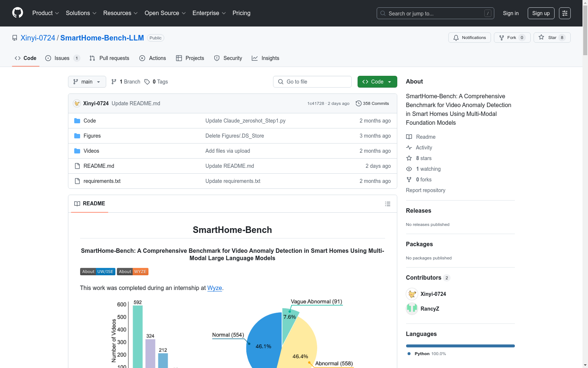The width and height of the screenshot is (588, 368).
Task: Click the Activity pulse icon
Action: [x=409, y=148]
